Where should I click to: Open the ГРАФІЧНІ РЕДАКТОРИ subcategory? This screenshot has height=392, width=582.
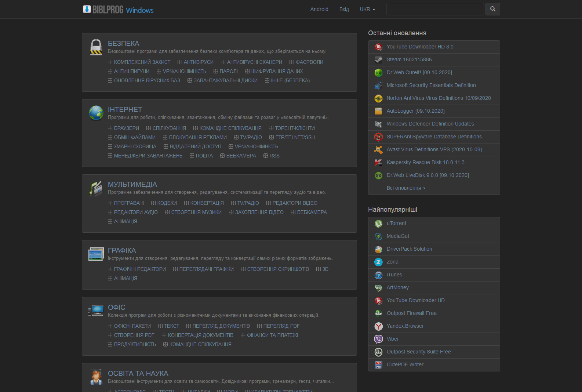[140, 269]
